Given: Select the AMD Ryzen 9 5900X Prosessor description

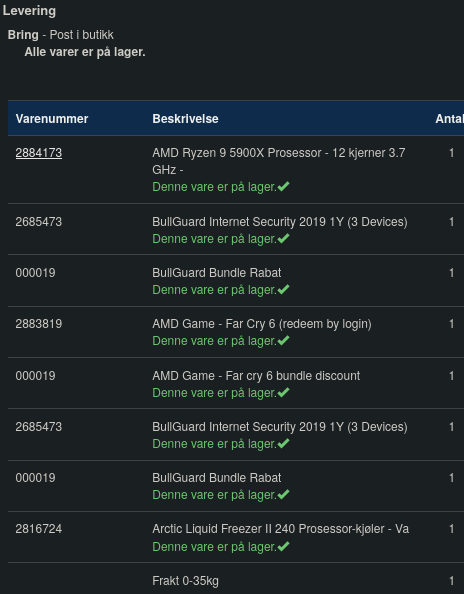Looking at the screenshot, I should 279,161.
